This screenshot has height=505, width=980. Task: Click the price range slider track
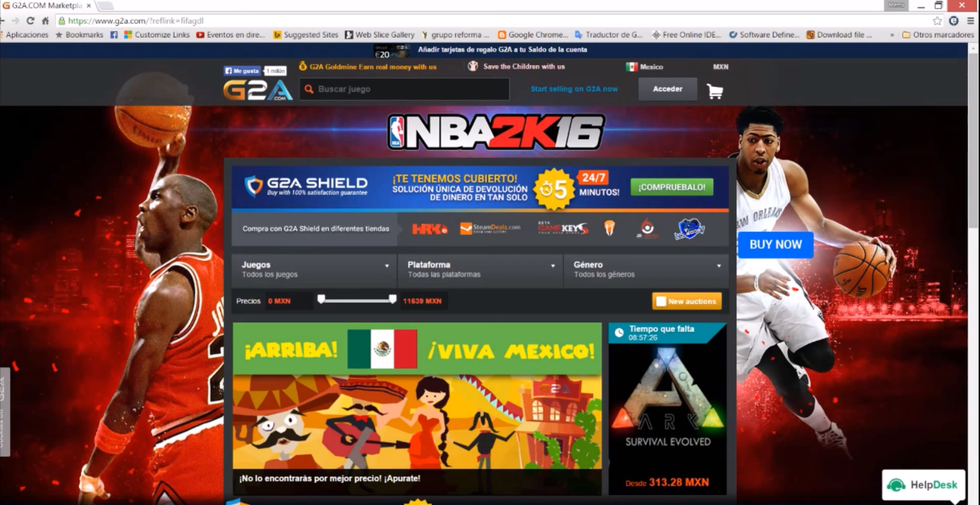point(357,300)
